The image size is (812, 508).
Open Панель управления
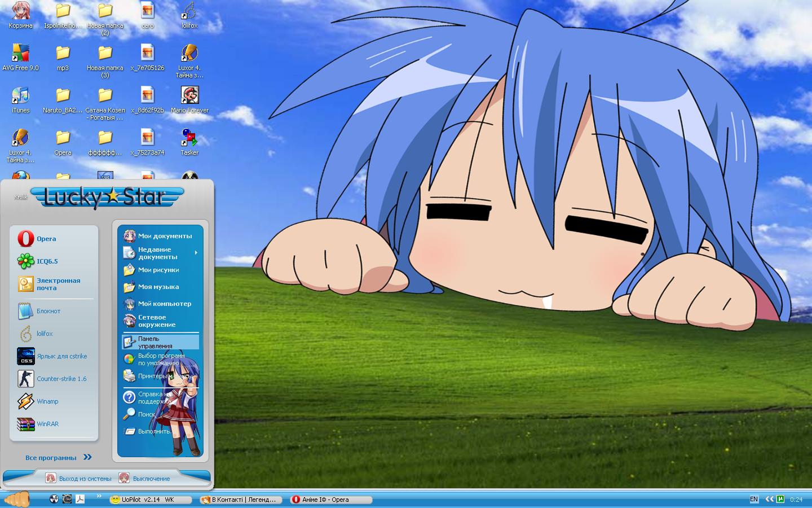[161, 342]
